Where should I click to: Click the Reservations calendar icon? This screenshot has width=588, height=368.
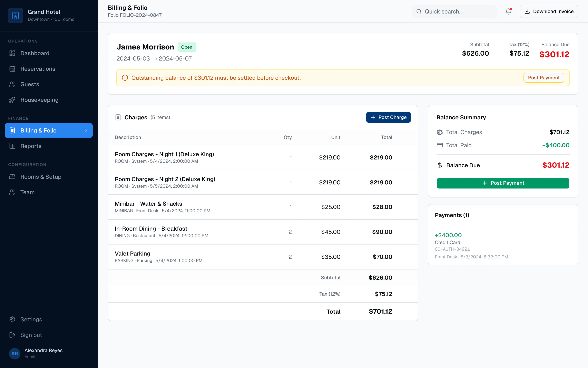coord(12,69)
